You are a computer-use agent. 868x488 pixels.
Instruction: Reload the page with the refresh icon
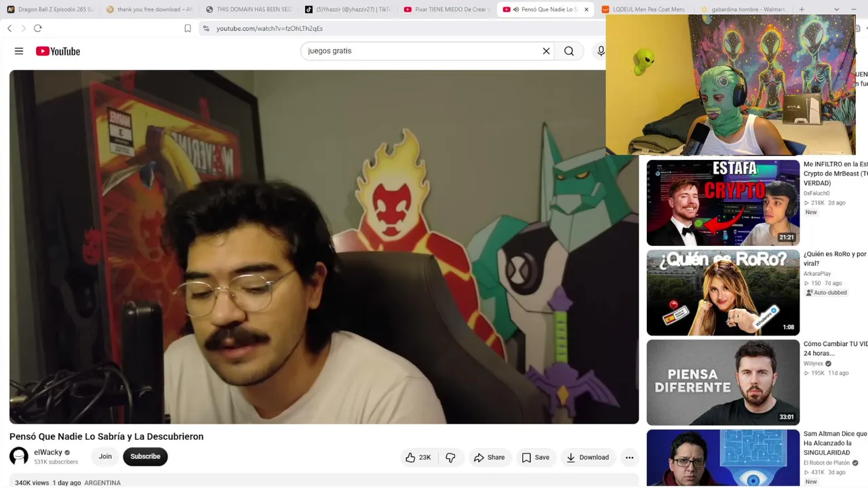point(38,28)
